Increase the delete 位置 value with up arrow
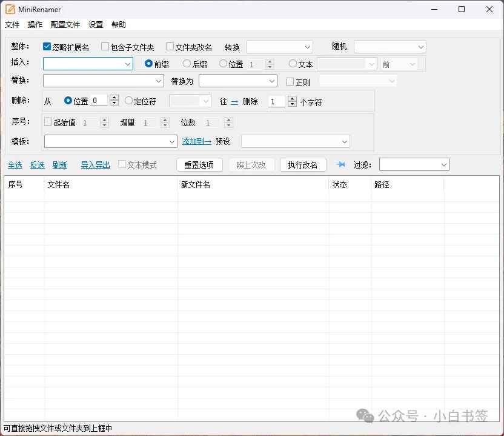Image resolution: width=504 pixels, height=436 pixels. pos(114,98)
